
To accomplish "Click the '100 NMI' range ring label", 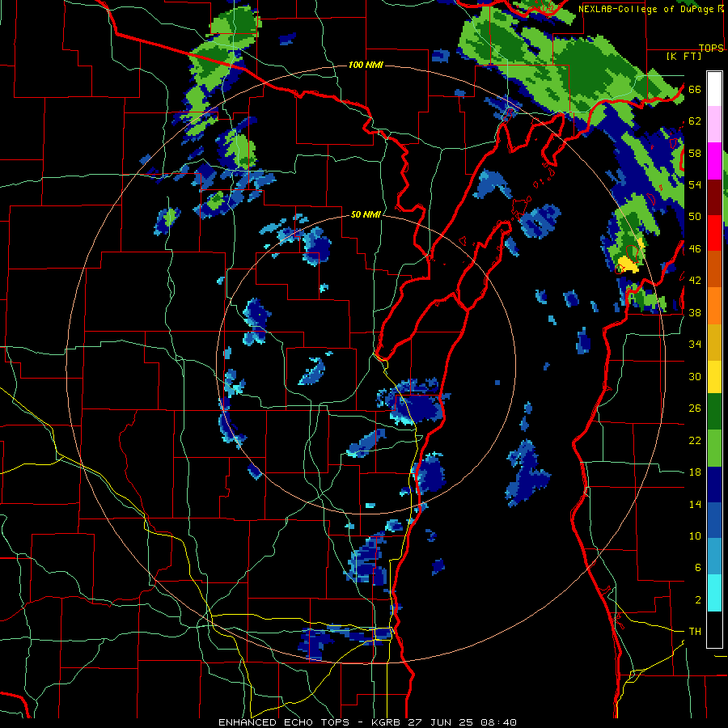I will tap(366, 65).
